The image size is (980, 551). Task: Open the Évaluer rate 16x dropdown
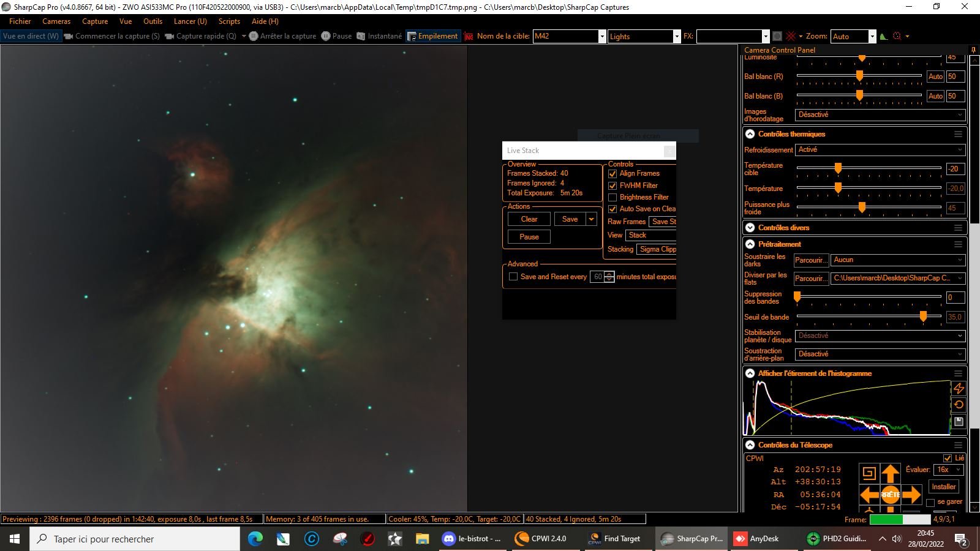pos(949,470)
